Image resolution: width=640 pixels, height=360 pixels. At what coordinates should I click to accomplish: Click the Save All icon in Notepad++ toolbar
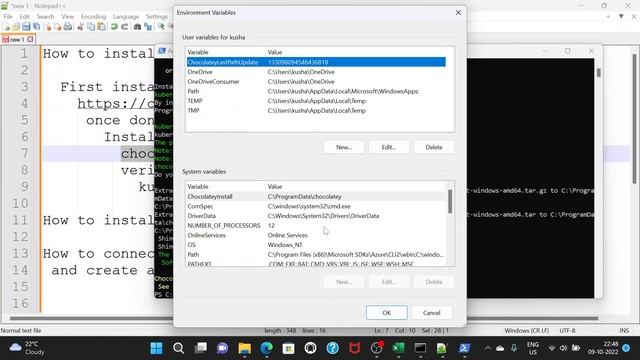tap(37, 27)
